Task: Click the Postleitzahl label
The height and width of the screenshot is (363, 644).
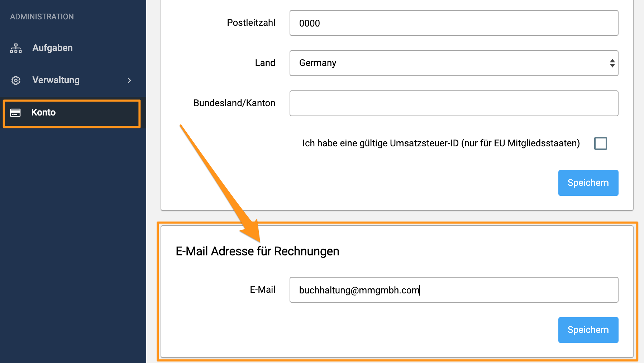Action: (x=251, y=23)
